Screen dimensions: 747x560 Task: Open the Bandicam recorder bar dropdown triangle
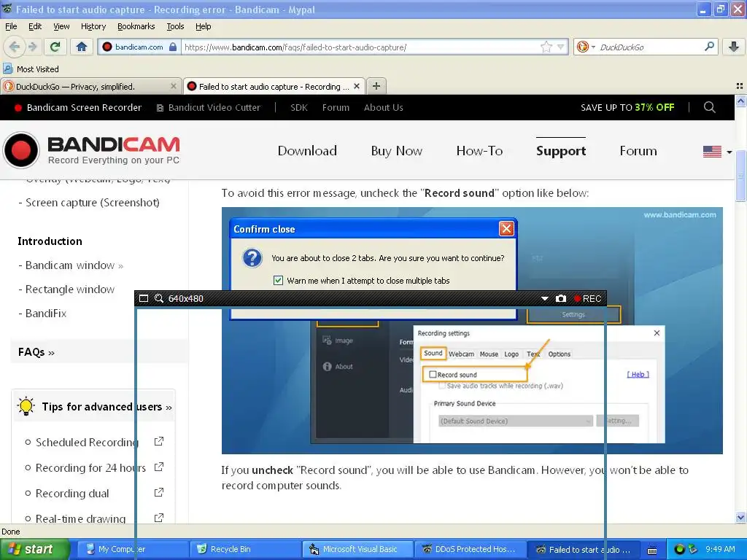pyautogui.click(x=544, y=298)
